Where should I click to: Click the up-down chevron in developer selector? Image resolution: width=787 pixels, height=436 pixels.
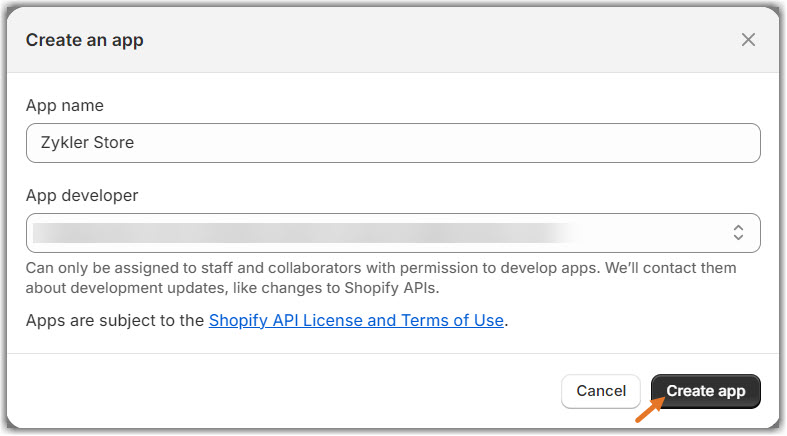[x=738, y=233]
